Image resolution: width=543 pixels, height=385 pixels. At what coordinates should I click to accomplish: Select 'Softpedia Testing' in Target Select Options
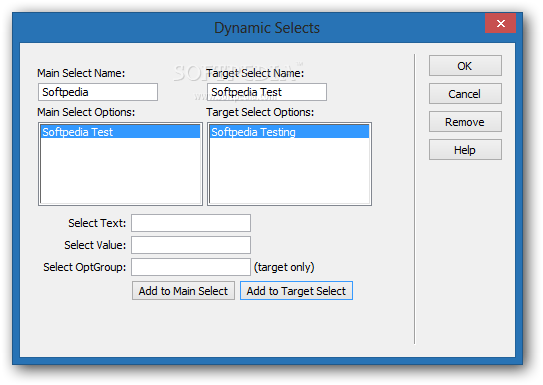(290, 132)
